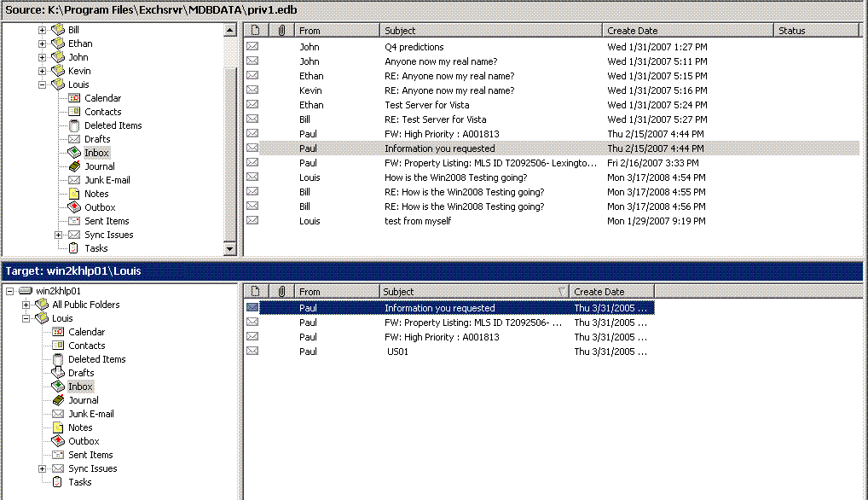Click the Contacts icon in target tree
Screen dimensions: 868x500
click(58, 346)
